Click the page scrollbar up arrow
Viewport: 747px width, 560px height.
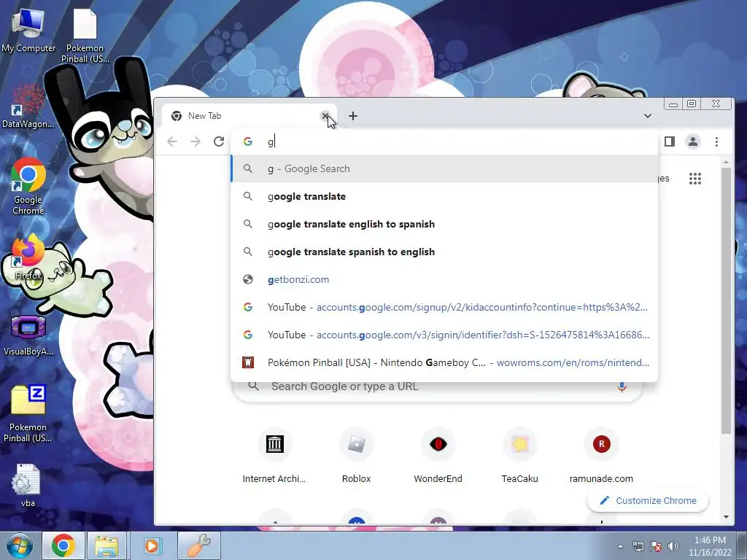tap(726, 163)
